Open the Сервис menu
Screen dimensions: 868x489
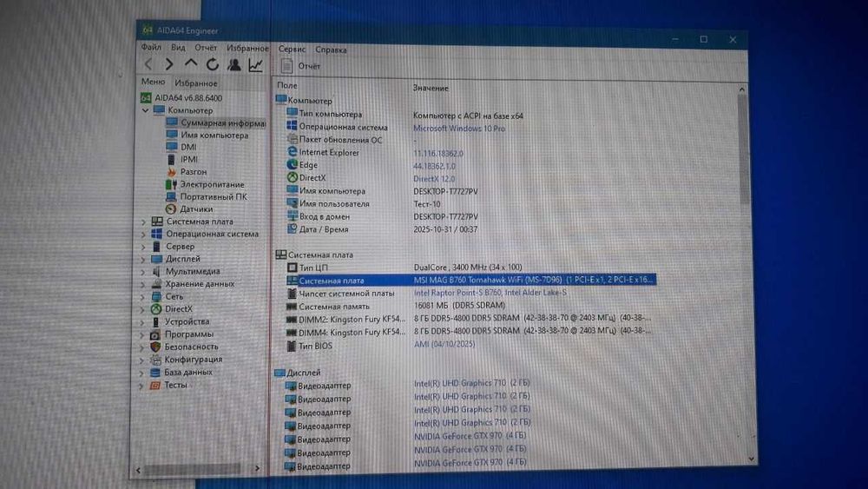click(292, 50)
